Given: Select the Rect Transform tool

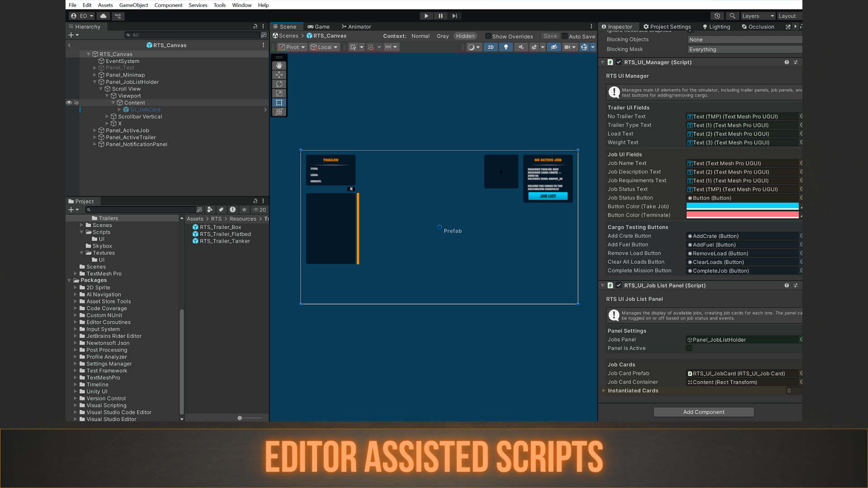Looking at the screenshot, I should (x=279, y=103).
